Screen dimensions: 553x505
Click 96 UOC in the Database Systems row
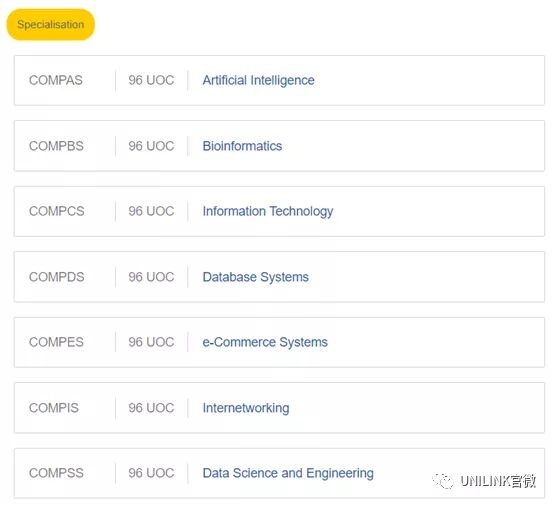(x=151, y=277)
